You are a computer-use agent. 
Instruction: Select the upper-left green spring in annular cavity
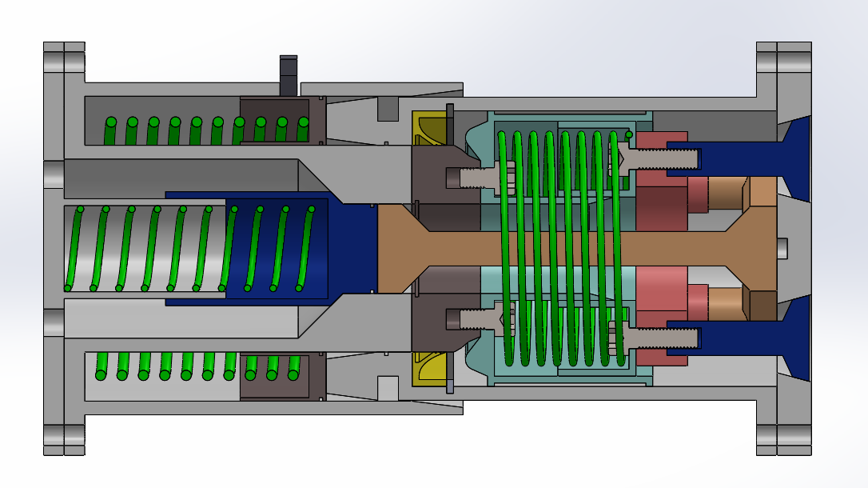[206, 130]
